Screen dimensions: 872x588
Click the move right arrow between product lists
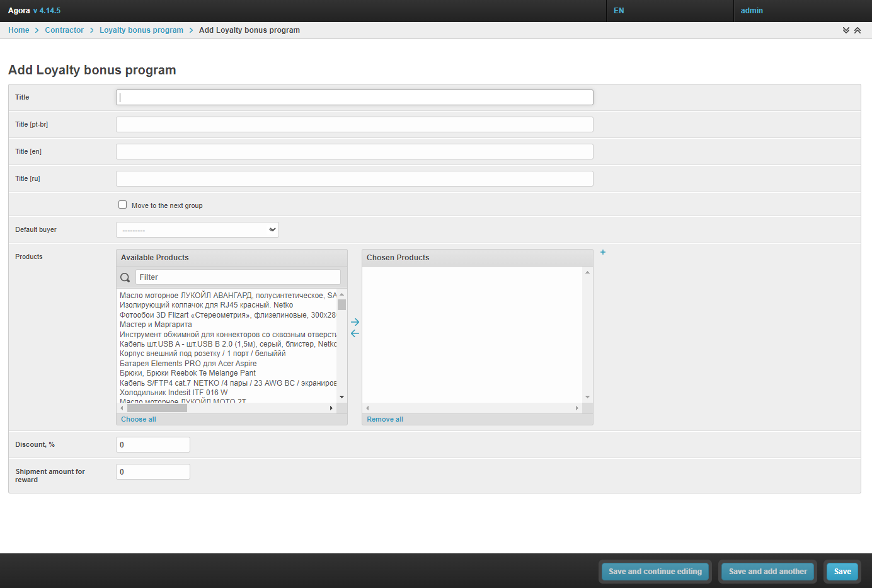click(355, 322)
